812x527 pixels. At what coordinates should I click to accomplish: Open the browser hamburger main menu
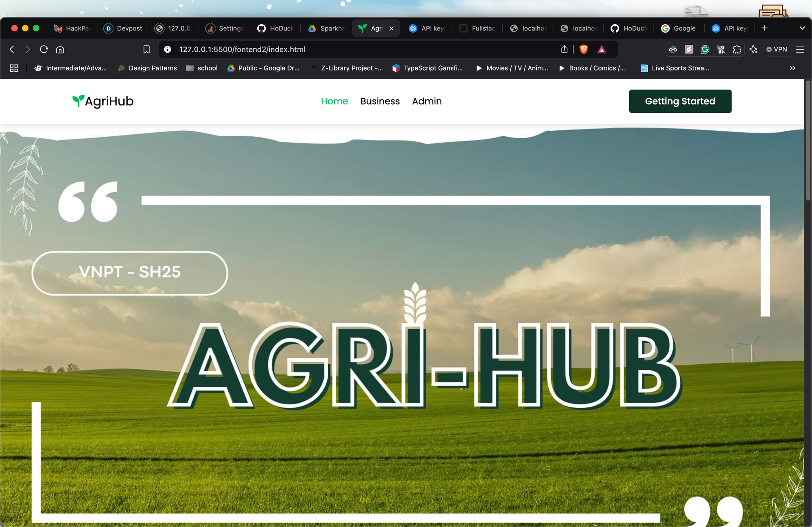pos(800,50)
